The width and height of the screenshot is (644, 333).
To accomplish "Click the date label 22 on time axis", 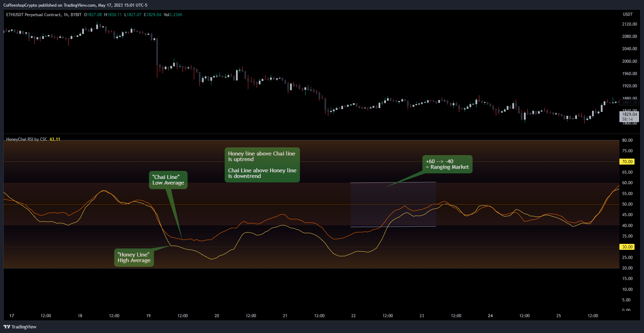I will 353,316.
